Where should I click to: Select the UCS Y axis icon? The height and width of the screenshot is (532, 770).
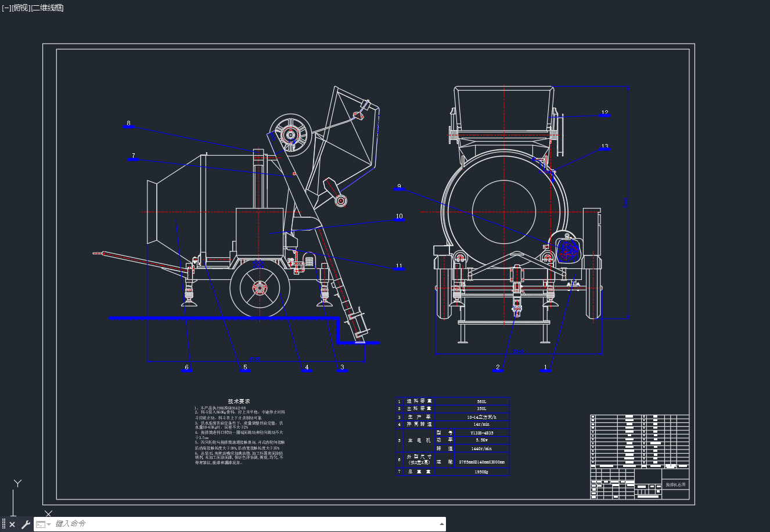click(x=17, y=483)
